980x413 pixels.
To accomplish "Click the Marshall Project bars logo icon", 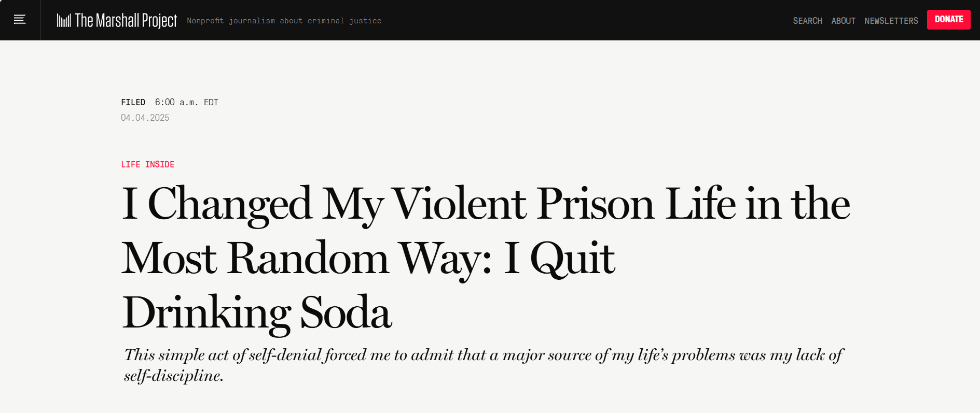I will (x=64, y=20).
